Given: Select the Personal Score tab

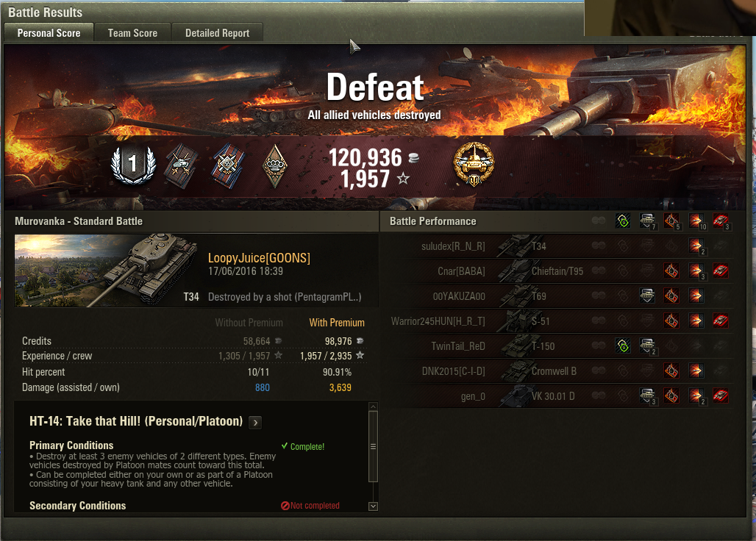Looking at the screenshot, I should [x=49, y=33].
